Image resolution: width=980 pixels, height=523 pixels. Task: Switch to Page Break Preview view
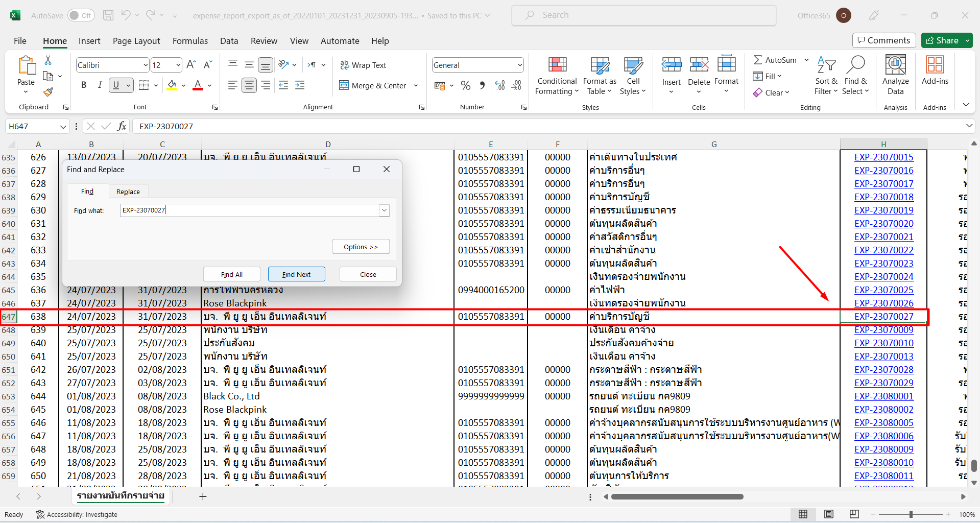point(854,514)
